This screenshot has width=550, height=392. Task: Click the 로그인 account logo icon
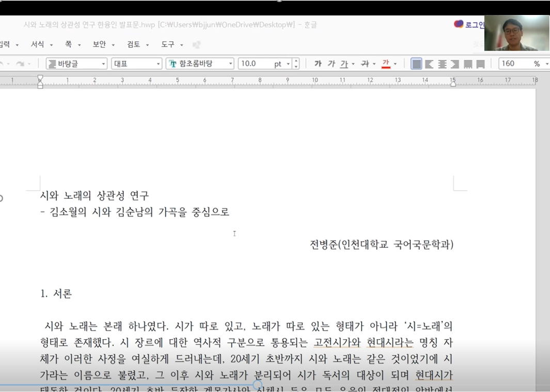[x=459, y=24]
